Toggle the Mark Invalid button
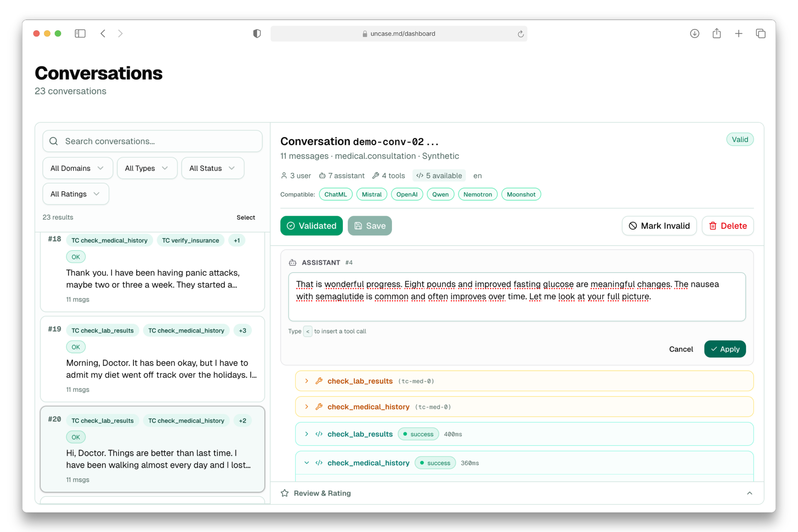This screenshot has width=798, height=532. [x=659, y=226]
